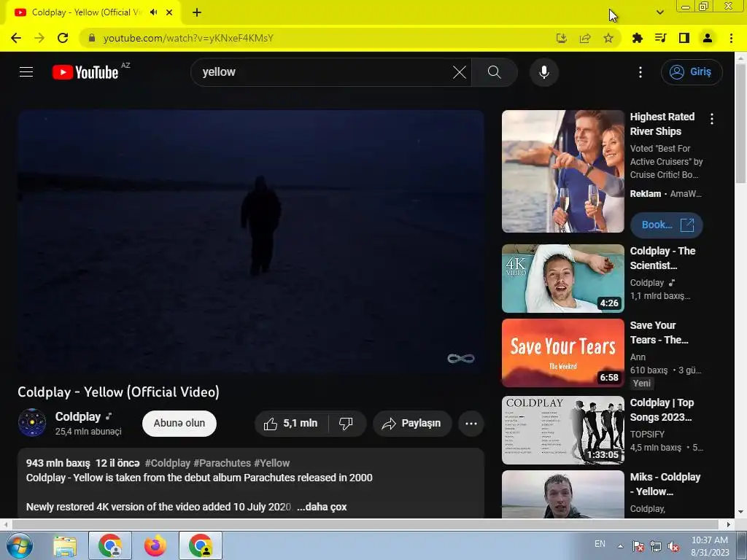
Task: Open the #Coldplay hashtag
Action: click(x=168, y=463)
